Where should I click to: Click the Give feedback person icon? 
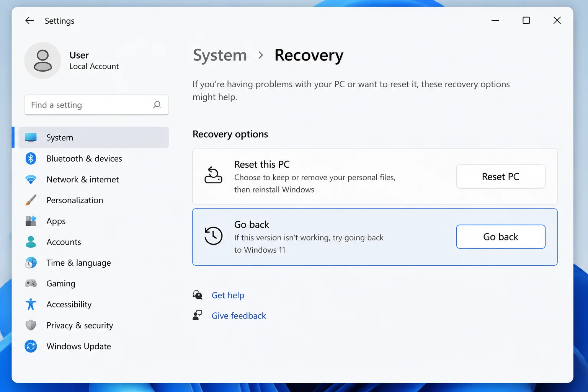(x=198, y=315)
